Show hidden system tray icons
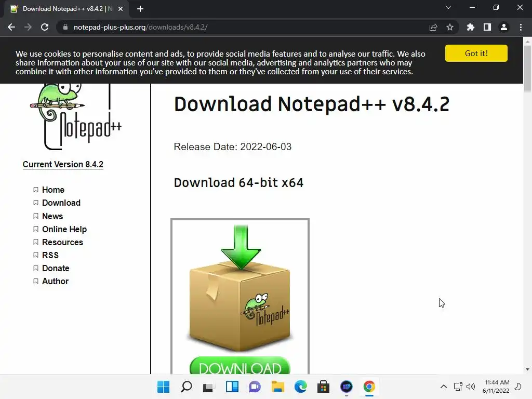 click(x=444, y=387)
